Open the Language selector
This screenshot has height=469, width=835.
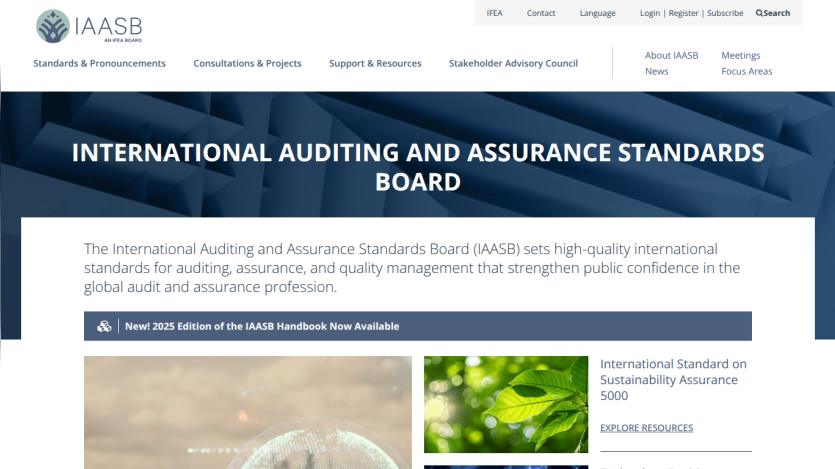click(x=597, y=13)
